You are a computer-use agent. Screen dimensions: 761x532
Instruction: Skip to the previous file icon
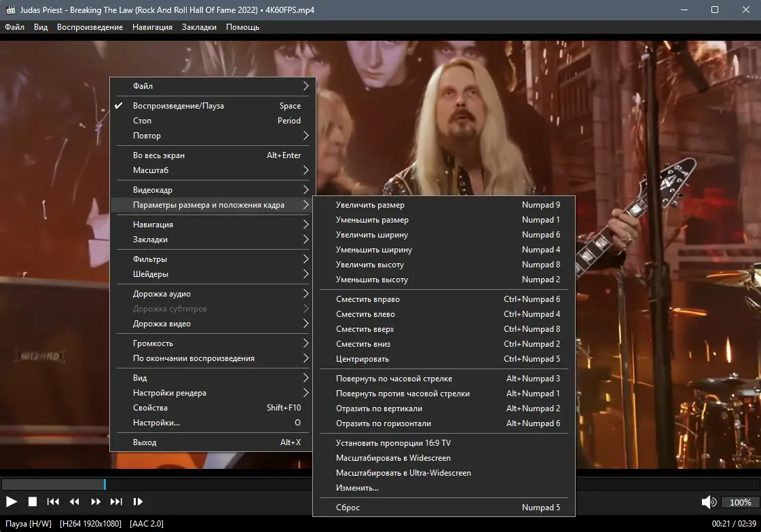53,501
